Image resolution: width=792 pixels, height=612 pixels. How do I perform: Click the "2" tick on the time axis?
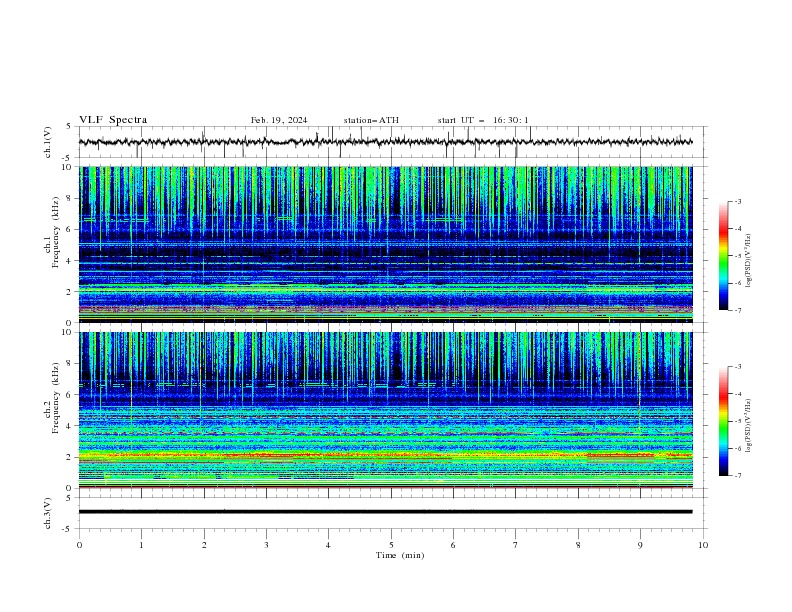(x=204, y=545)
